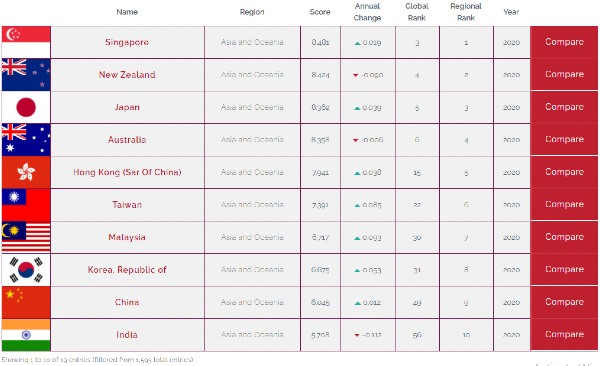Compare New Zealand using its Compare button
This screenshot has width=600, height=366.
(x=564, y=74)
